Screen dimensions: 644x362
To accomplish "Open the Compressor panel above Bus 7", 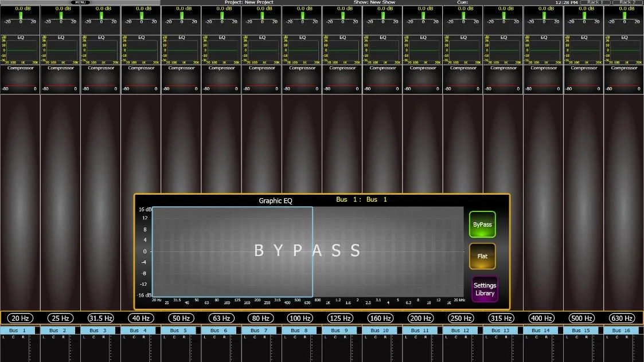I will (261, 79).
